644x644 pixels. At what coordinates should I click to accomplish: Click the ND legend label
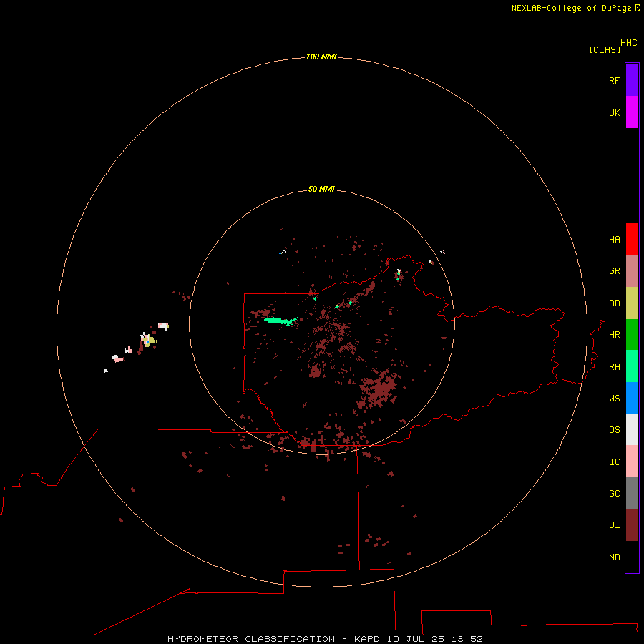(x=615, y=557)
